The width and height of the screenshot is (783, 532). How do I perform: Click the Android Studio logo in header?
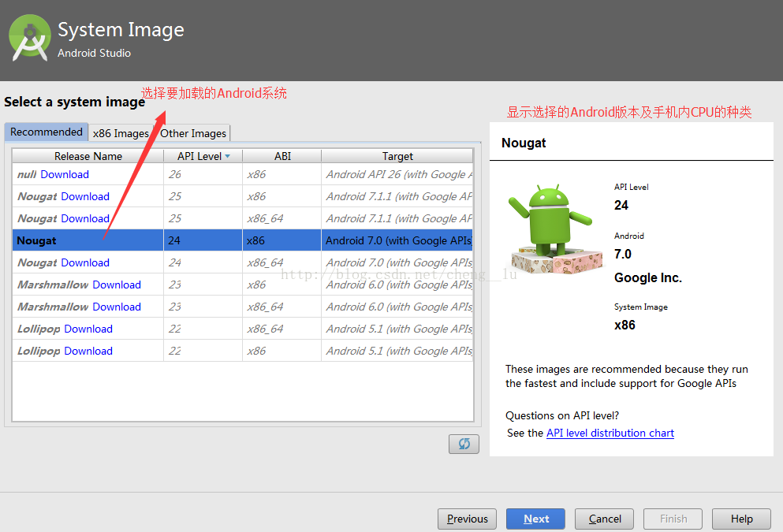coord(29,39)
